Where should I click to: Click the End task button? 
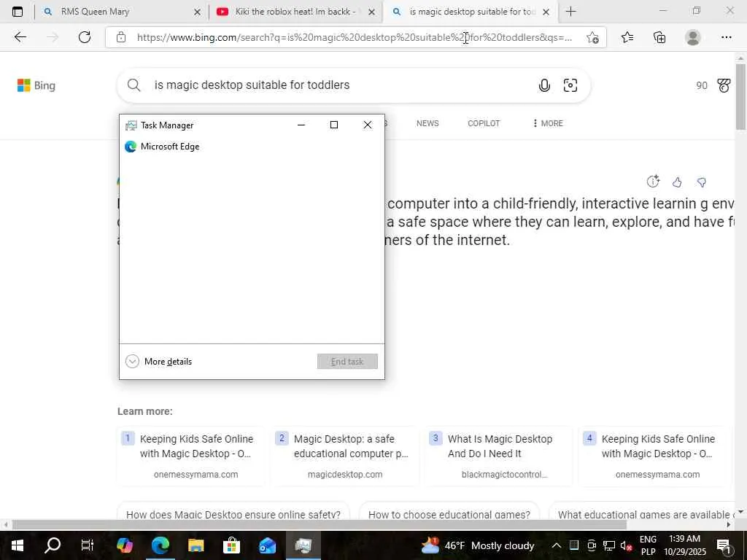pos(347,362)
